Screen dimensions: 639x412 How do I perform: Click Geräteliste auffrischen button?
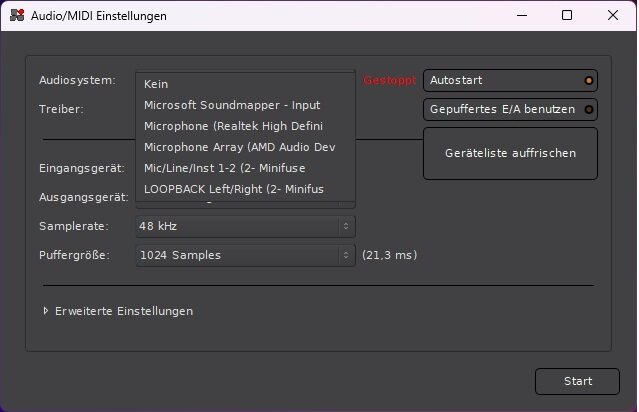(x=510, y=153)
